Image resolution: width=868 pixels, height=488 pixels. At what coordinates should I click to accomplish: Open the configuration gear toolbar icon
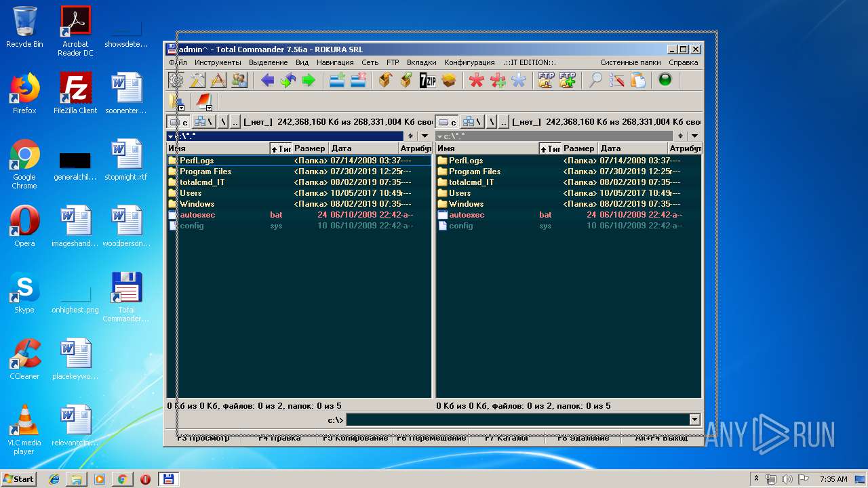pyautogui.click(x=176, y=80)
